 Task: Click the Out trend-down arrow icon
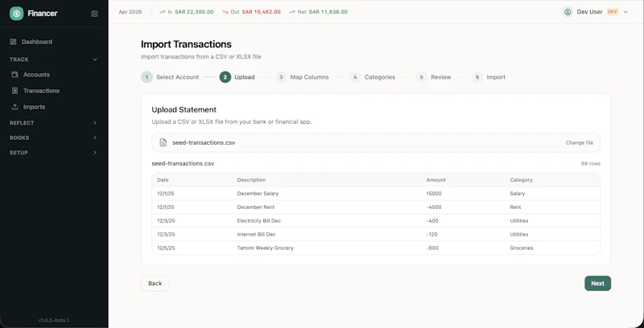225,12
